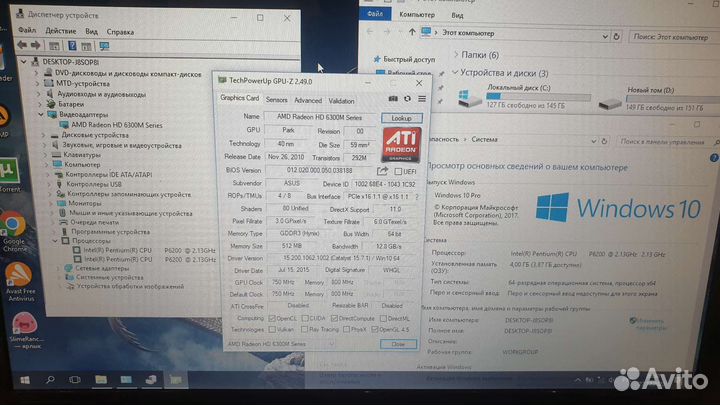The image size is (720, 405).
Task: Expand the DVD-дисководы node
Action: [37, 73]
